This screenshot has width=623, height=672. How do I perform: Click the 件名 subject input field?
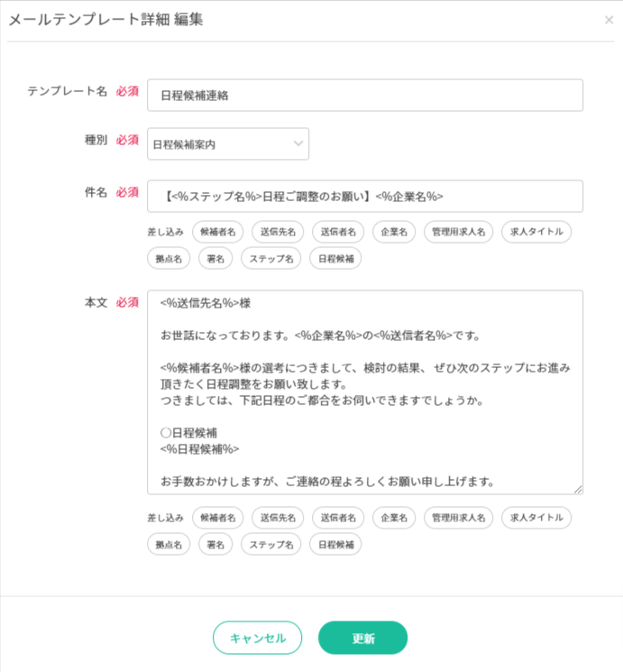pyautogui.click(x=364, y=196)
